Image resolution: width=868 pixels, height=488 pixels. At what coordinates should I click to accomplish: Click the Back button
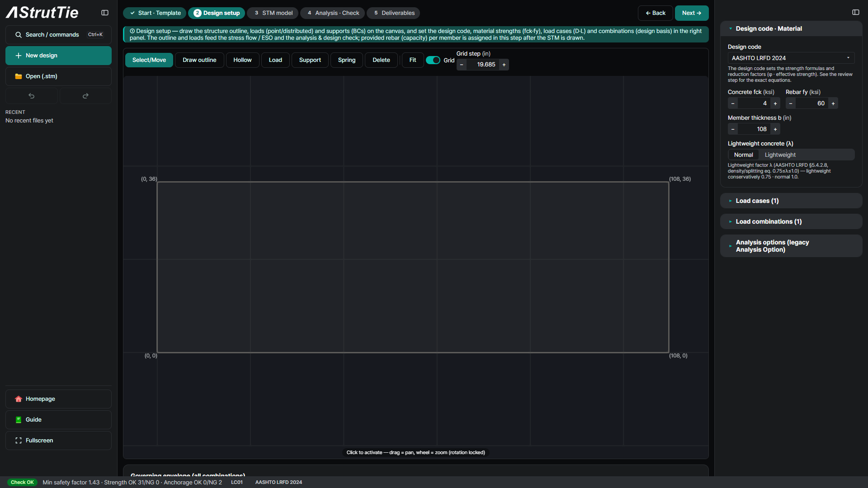655,13
